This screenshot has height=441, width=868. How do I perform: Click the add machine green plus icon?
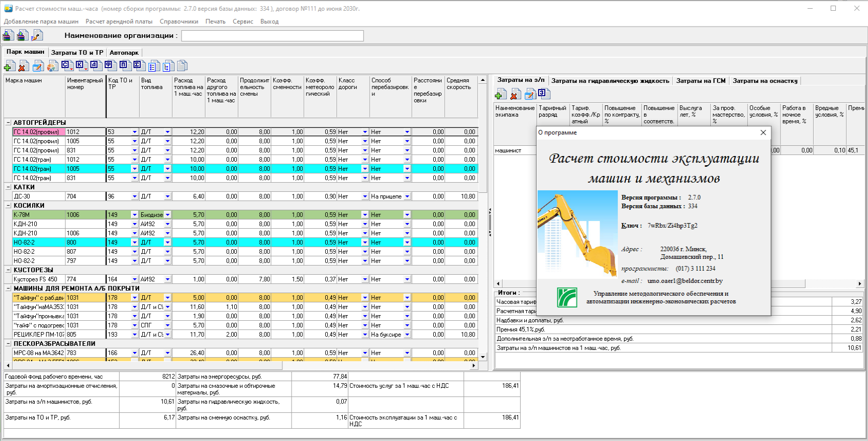(9, 66)
